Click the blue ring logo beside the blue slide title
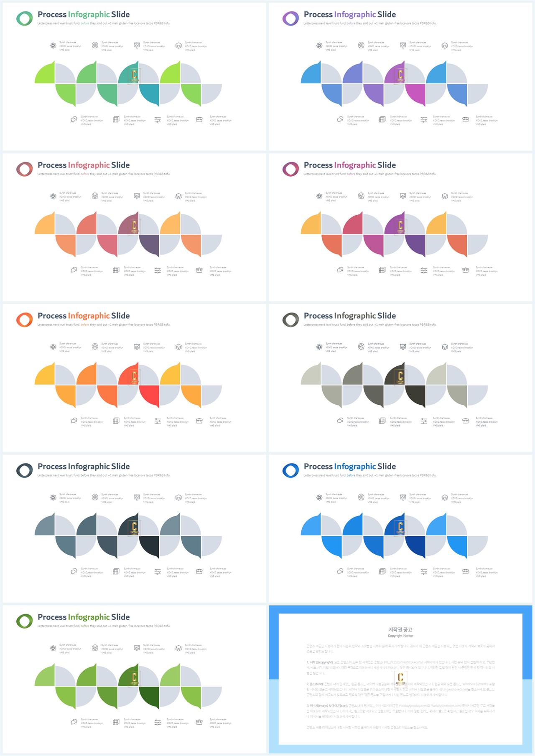 [x=290, y=470]
